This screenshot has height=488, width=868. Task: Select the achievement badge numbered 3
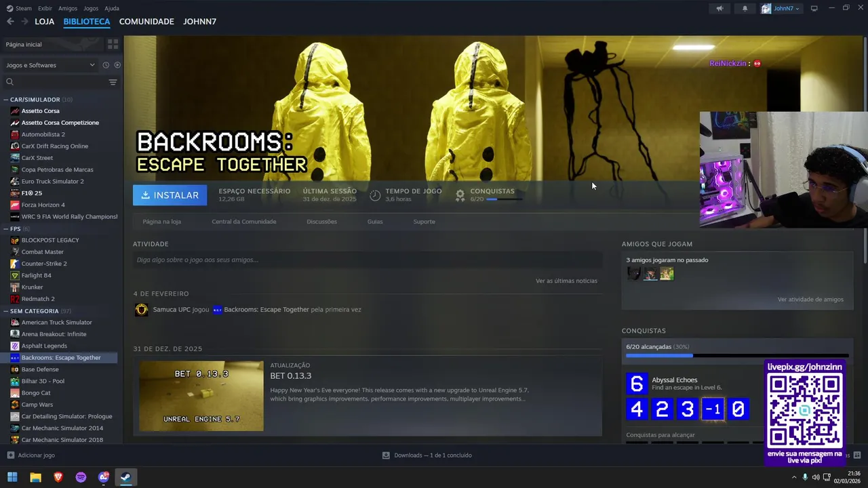click(x=688, y=409)
